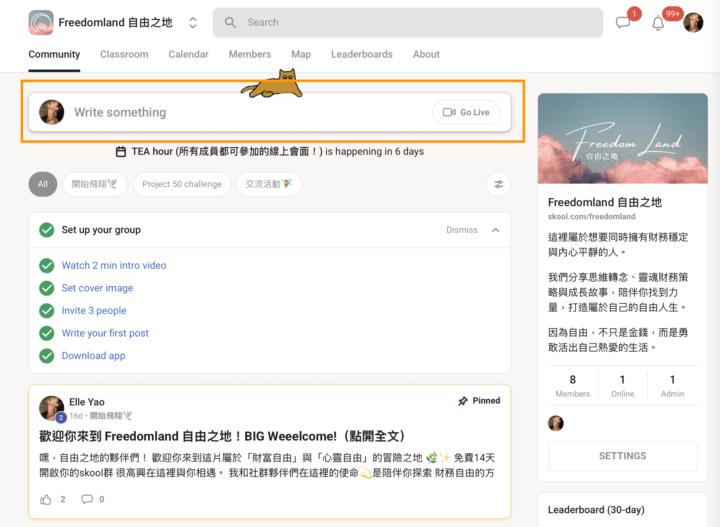Open Watch 2 min intro video
This screenshot has width=720, height=527.
point(114,265)
